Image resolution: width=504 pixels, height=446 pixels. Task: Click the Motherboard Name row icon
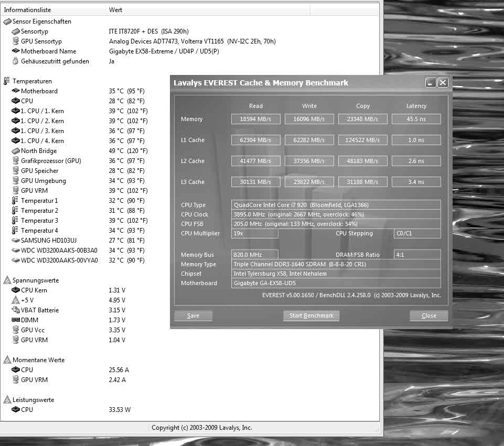(x=15, y=51)
